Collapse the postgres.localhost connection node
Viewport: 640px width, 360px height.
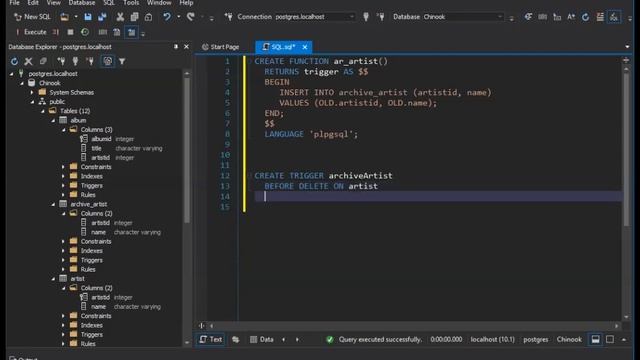click(11, 74)
